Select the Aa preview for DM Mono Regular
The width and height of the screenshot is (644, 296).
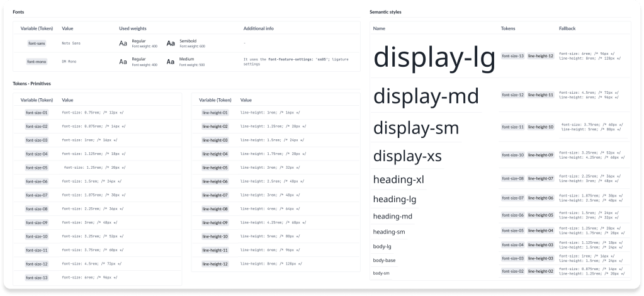click(123, 62)
